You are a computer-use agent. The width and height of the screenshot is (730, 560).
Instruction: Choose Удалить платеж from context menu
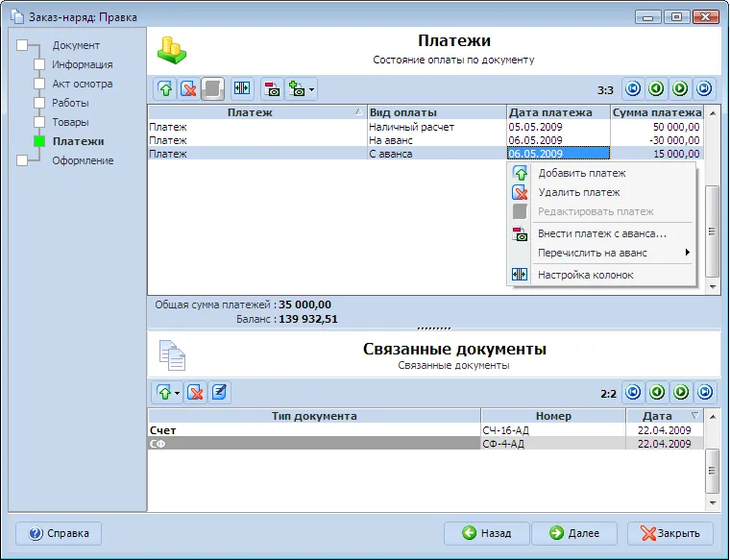tap(601, 192)
